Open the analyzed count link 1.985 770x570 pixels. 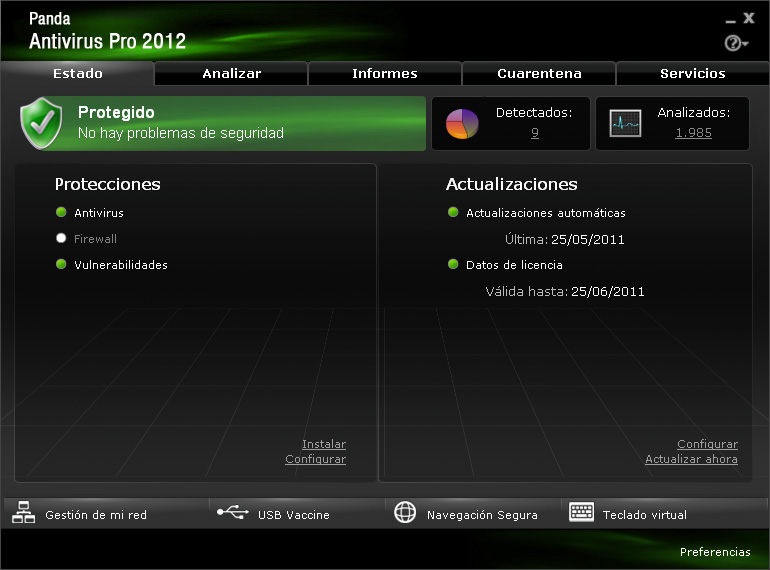693,133
